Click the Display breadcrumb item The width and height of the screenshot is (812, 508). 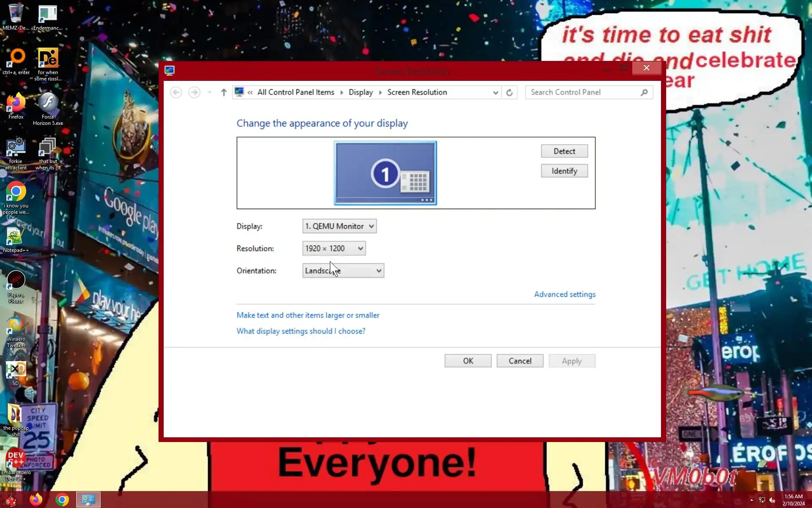coord(360,92)
